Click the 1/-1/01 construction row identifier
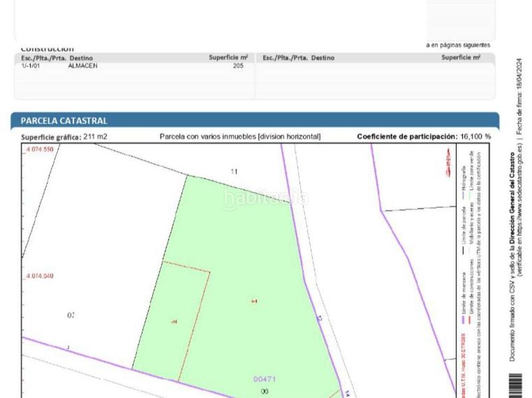This screenshot has width=532, height=398. click(31, 66)
